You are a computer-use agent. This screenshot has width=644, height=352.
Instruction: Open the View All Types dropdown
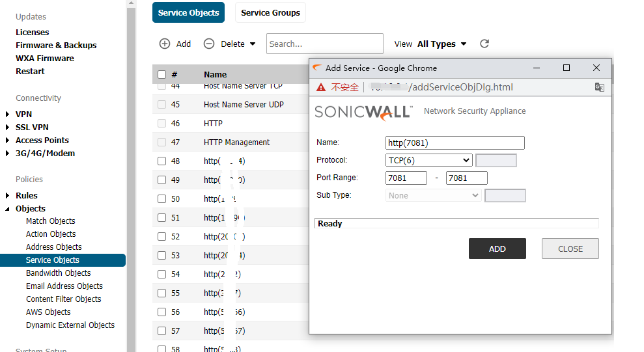[442, 44]
